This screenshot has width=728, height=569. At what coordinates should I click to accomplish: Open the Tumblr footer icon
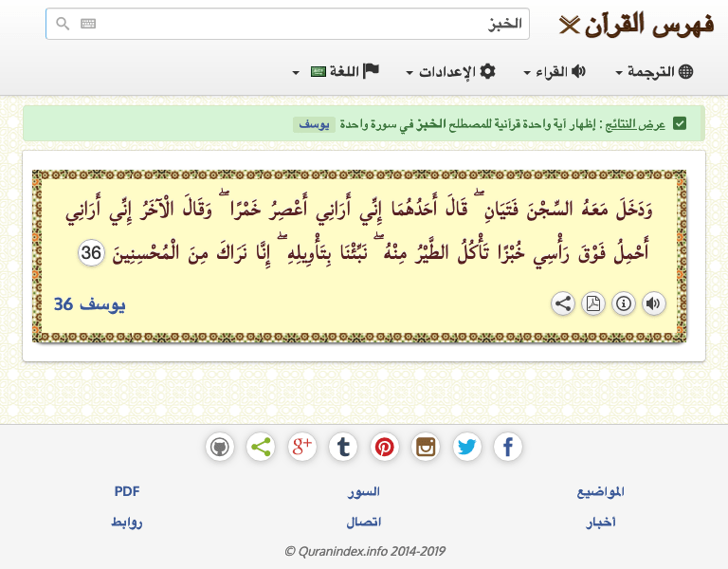(x=343, y=448)
